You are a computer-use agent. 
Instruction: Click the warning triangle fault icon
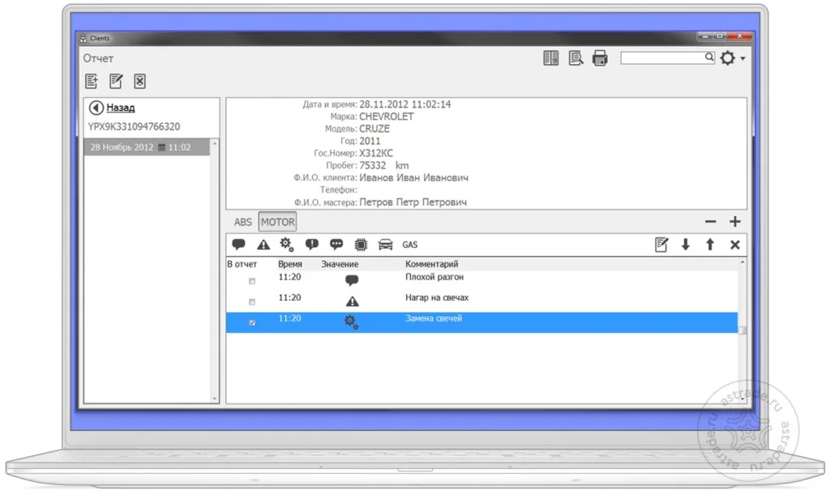[262, 244]
